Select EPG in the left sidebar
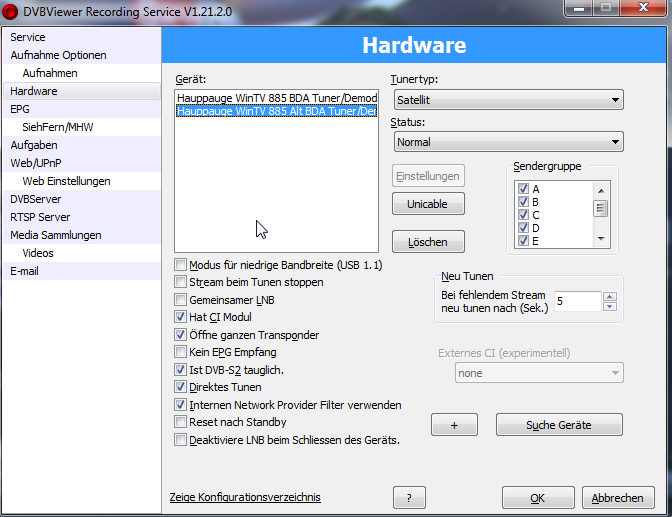672x517 pixels. 20,109
